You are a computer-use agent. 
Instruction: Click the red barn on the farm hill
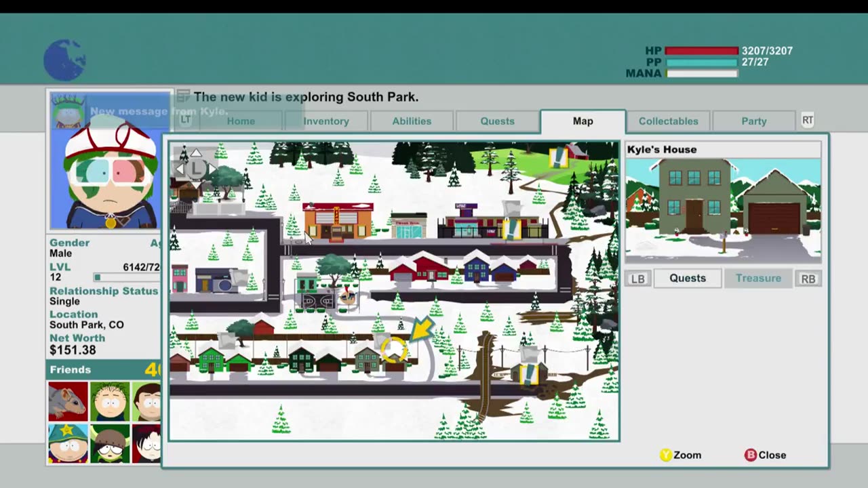click(576, 150)
